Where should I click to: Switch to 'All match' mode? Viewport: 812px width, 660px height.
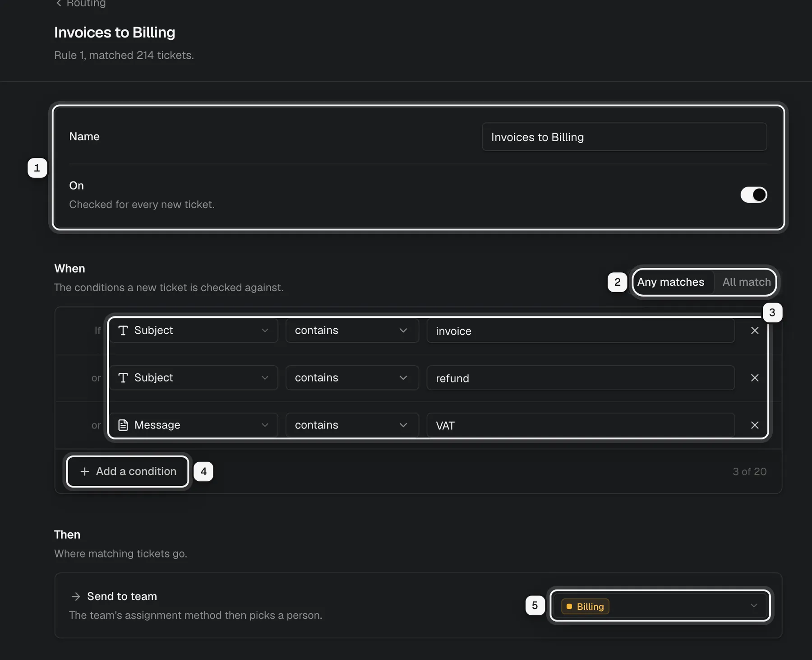tap(746, 282)
